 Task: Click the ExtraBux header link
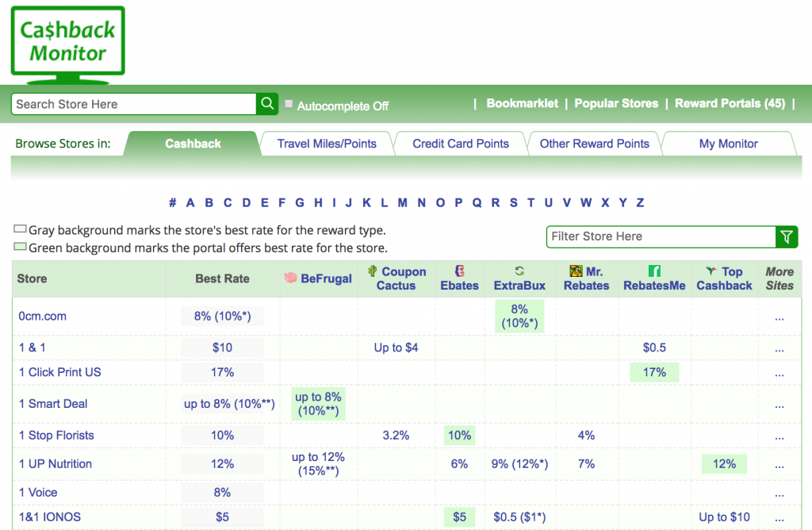(x=519, y=286)
